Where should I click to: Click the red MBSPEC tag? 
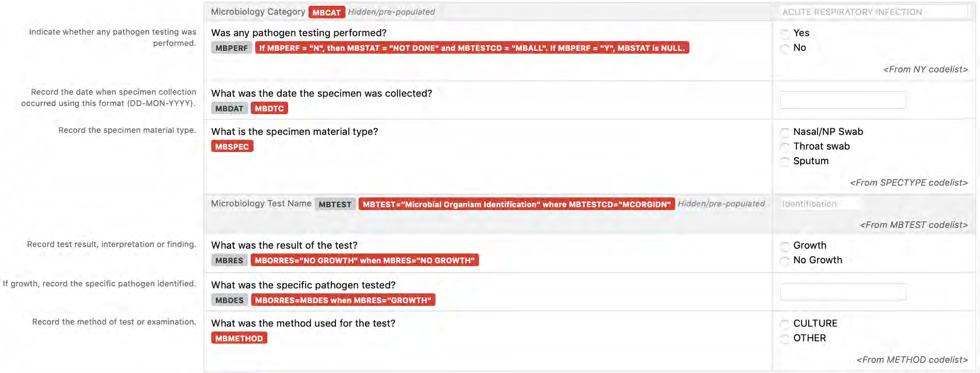[232, 146]
